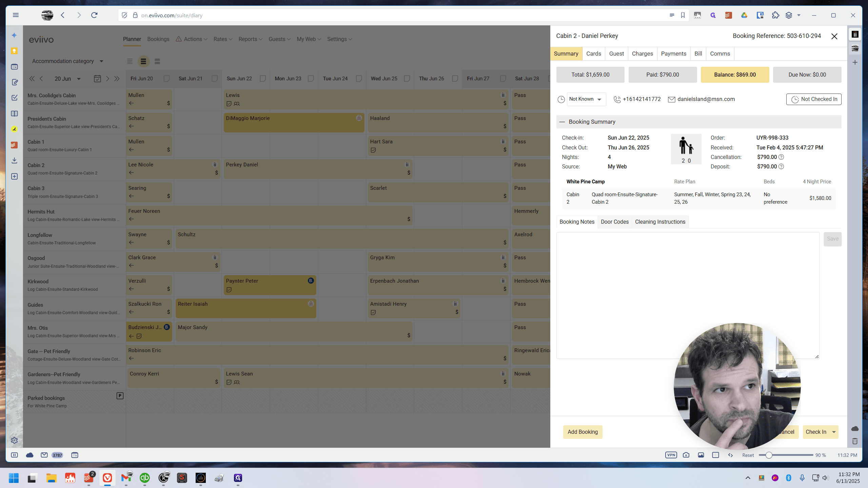Viewport: 868px width, 488px height.
Task: Open the Bookings page link
Action: click(x=158, y=39)
